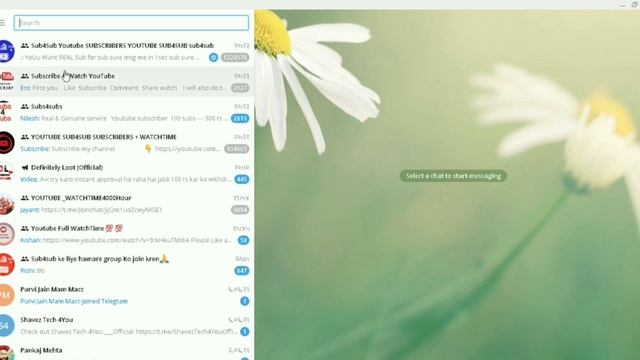
Task: Click the S4 avatar of Shavez Tech 4You
Action: [x=6, y=325]
